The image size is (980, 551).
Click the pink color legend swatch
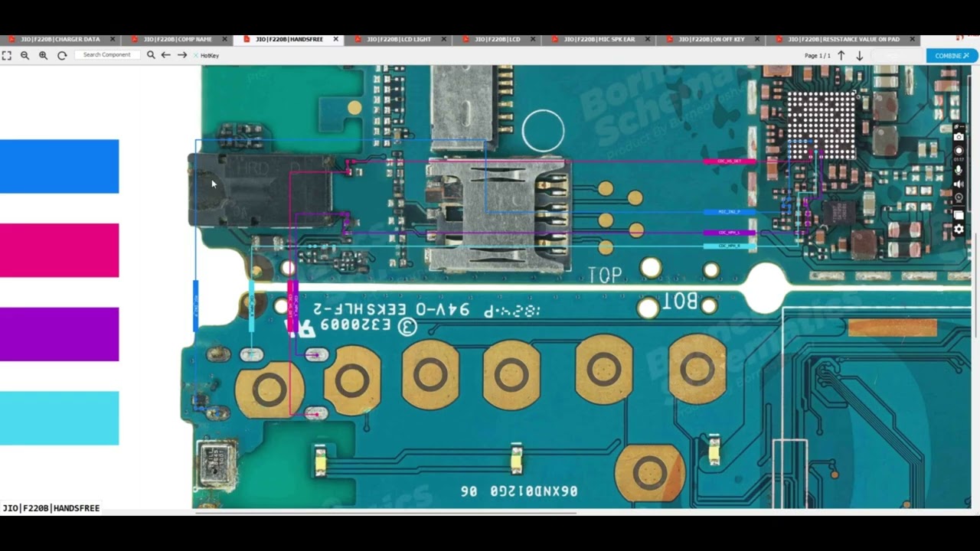[x=60, y=250]
